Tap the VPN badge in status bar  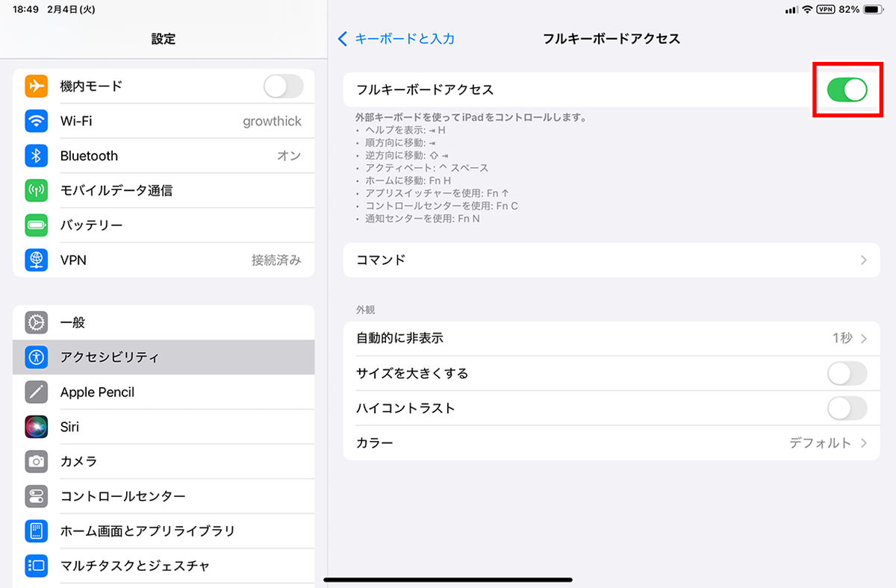pos(825,10)
